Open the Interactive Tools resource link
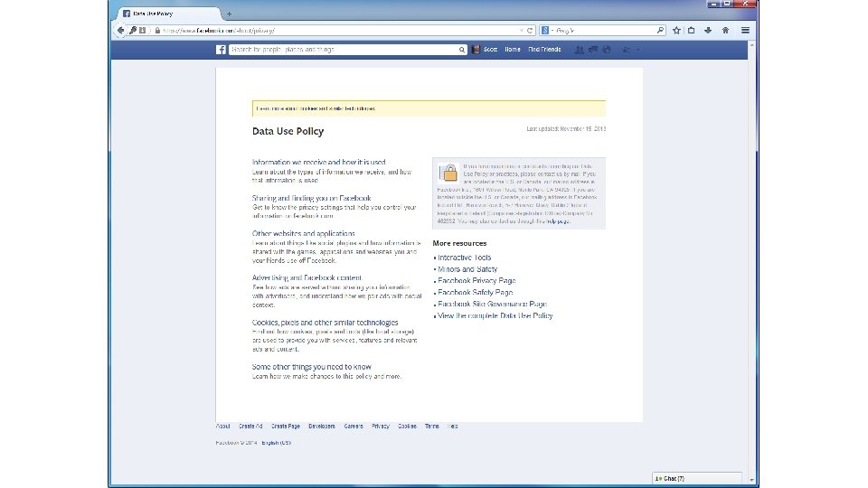The width and height of the screenshot is (868, 488). [465, 258]
